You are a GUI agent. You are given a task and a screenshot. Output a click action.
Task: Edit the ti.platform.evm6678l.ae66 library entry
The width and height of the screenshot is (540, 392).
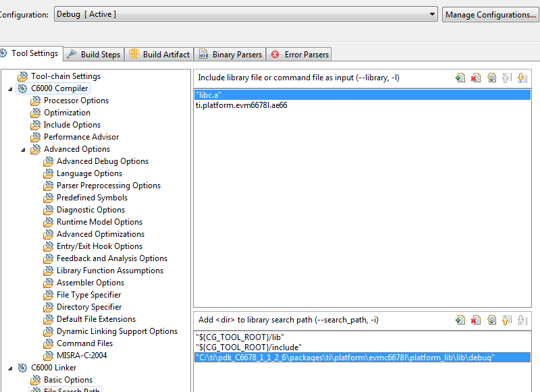tap(491, 77)
